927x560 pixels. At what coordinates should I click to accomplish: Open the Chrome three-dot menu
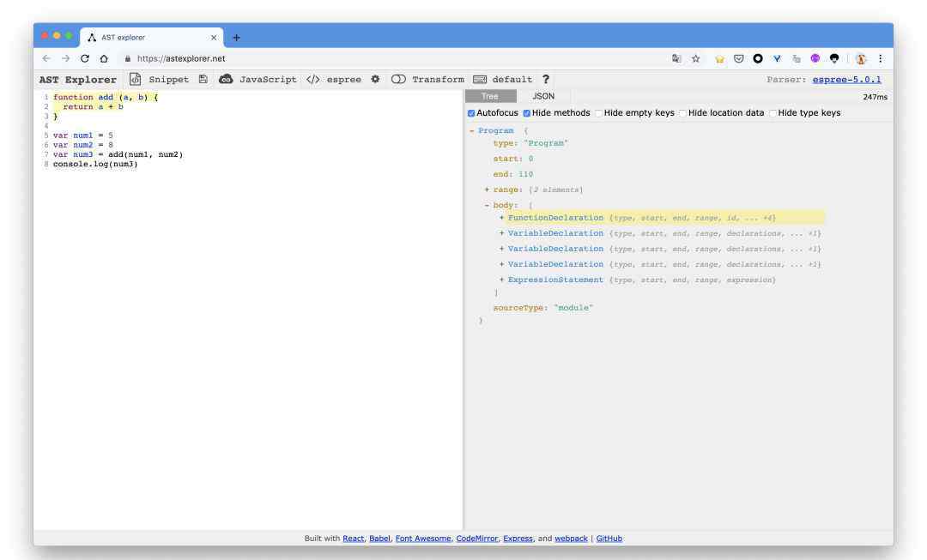click(x=881, y=58)
